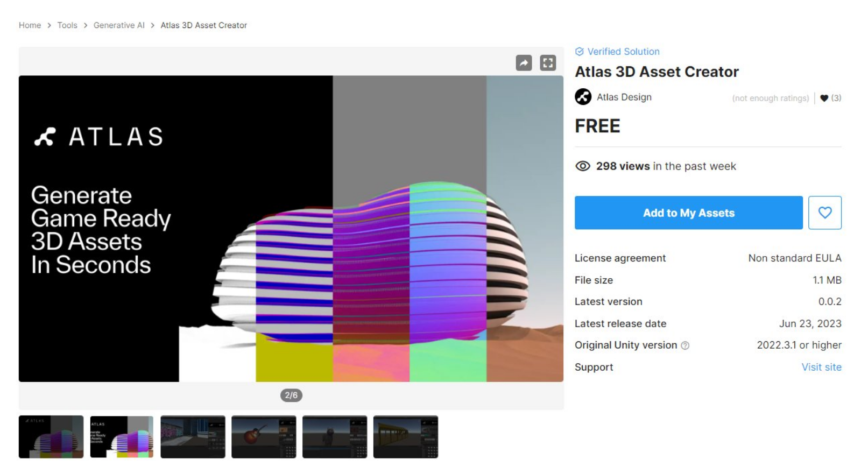Click the share arrow icon above the preview
868x473 pixels.
[x=524, y=63]
